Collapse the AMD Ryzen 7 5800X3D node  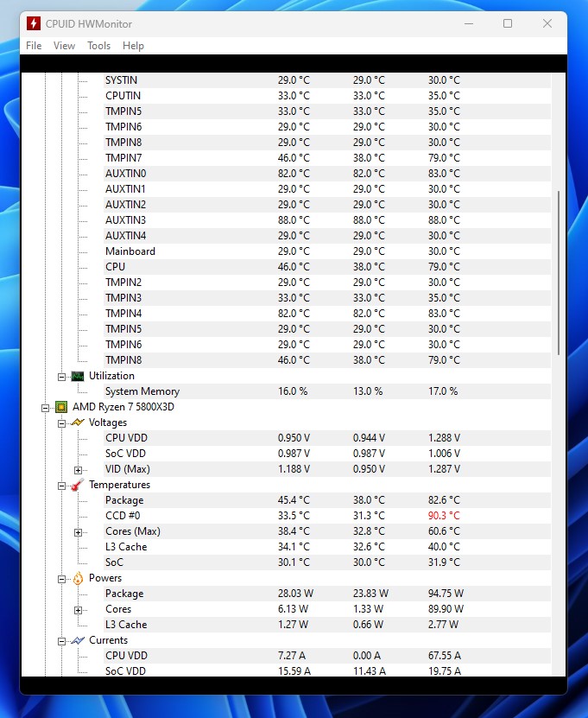click(x=45, y=408)
